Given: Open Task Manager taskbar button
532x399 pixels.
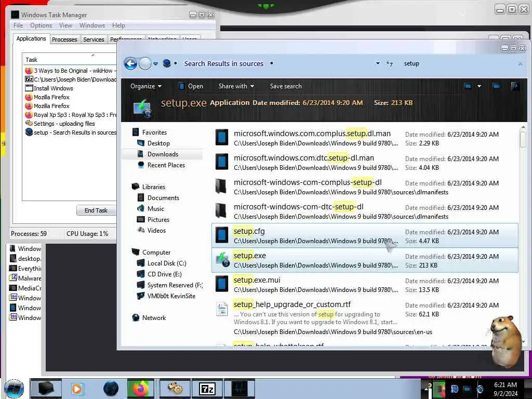Looking at the screenshot, I should point(239,389).
